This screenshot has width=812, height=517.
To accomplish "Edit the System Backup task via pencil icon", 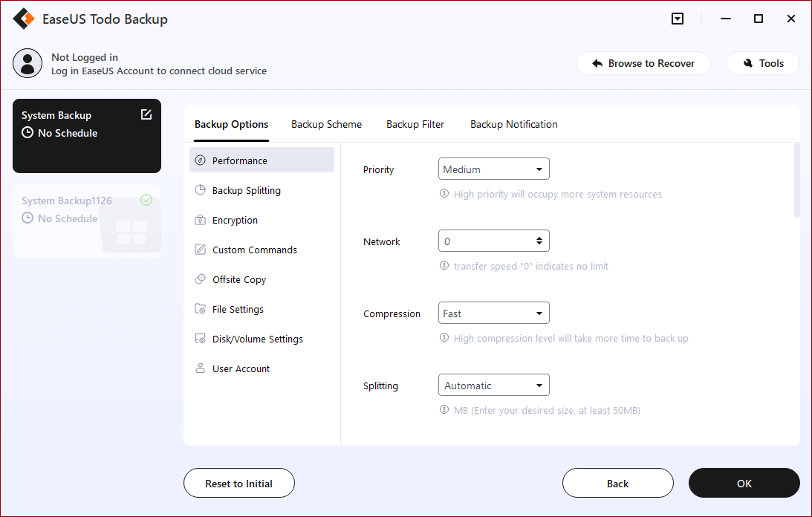I will click(x=146, y=114).
